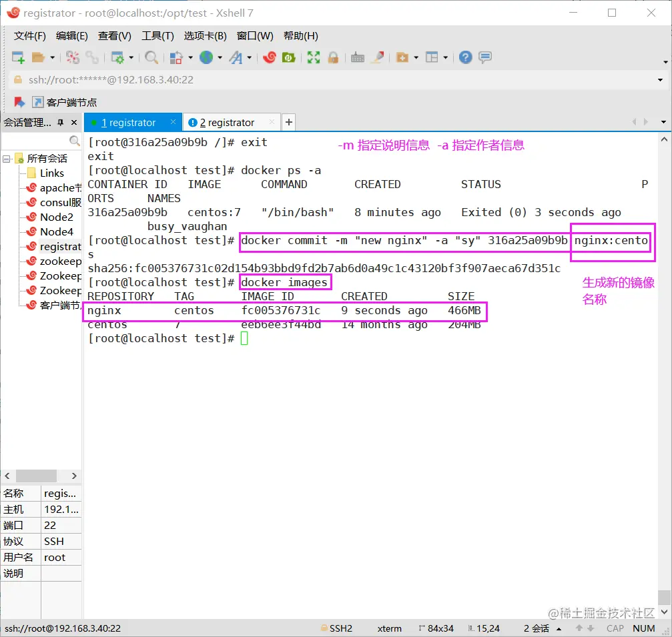This screenshot has height=637, width=672.
Task: Click the lock screen padlock icon
Action: [333, 57]
